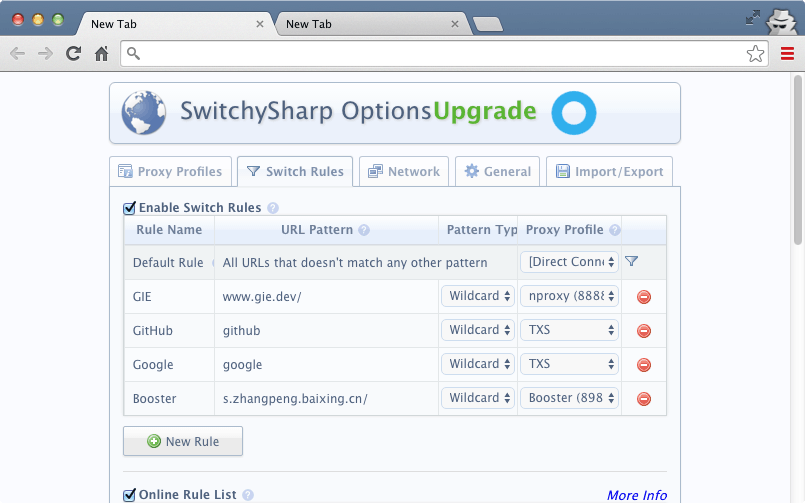
Task: Change proxy profile for GitHub rule
Action: point(569,330)
